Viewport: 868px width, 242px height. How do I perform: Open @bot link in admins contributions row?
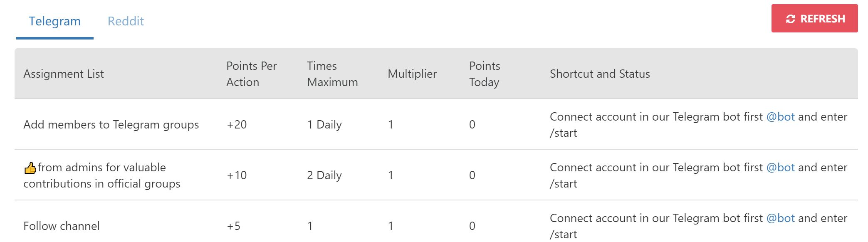coord(780,168)
